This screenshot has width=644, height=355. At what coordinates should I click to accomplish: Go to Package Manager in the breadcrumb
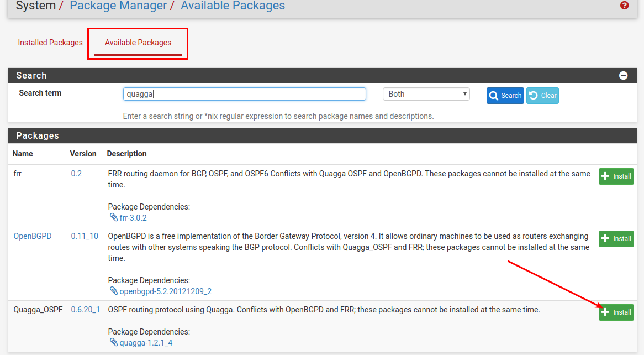click(118, 6)
